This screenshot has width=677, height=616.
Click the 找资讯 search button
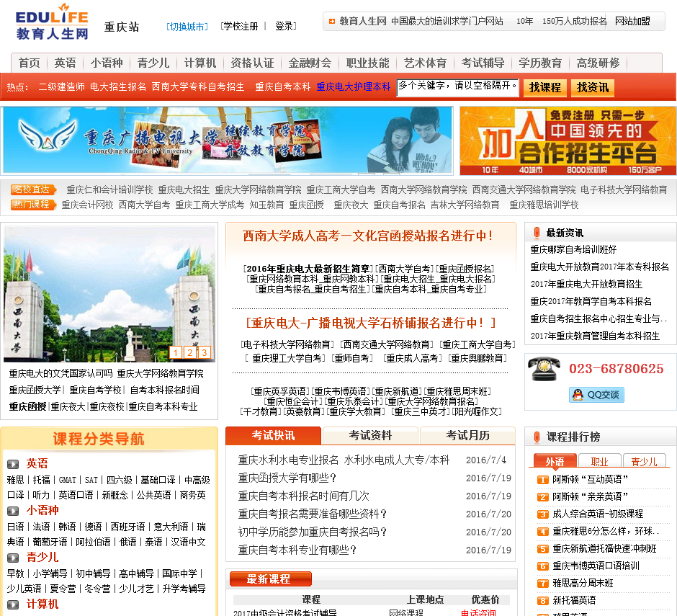[592, 88]
